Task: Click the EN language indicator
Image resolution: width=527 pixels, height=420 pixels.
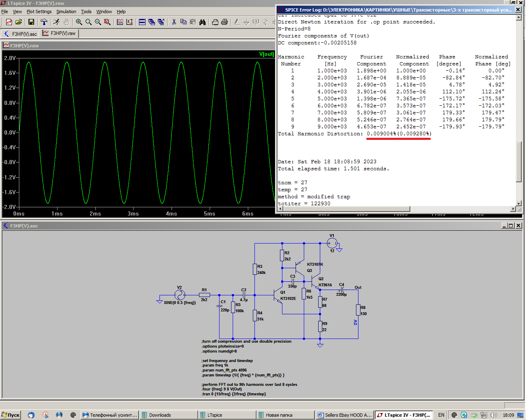Action: tap(441, 415)
